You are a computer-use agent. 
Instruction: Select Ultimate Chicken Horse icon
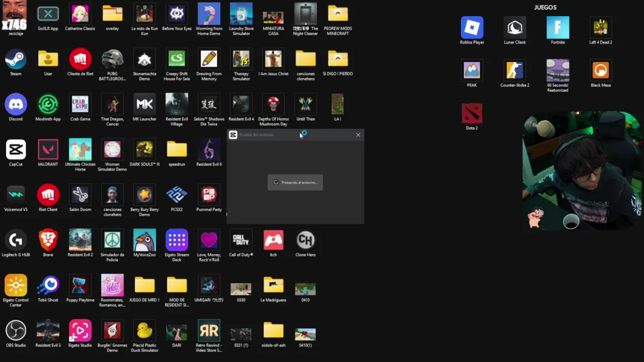[x=80, y=150]
